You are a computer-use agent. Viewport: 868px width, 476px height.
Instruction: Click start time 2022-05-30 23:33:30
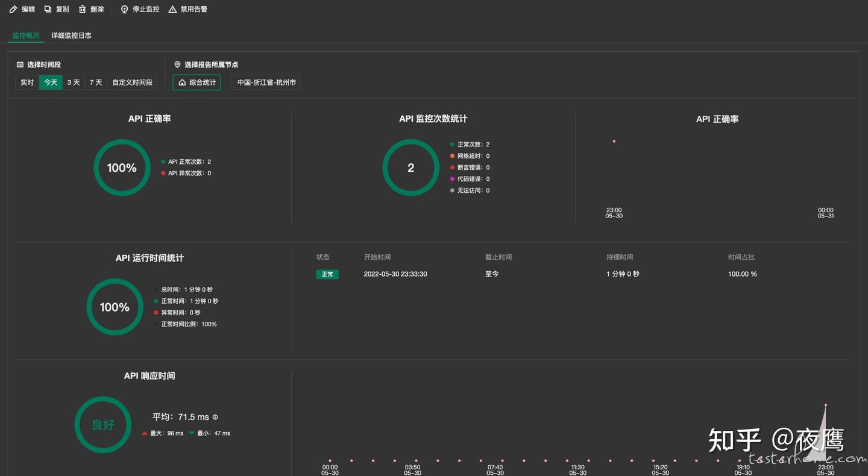coord(395,274)
